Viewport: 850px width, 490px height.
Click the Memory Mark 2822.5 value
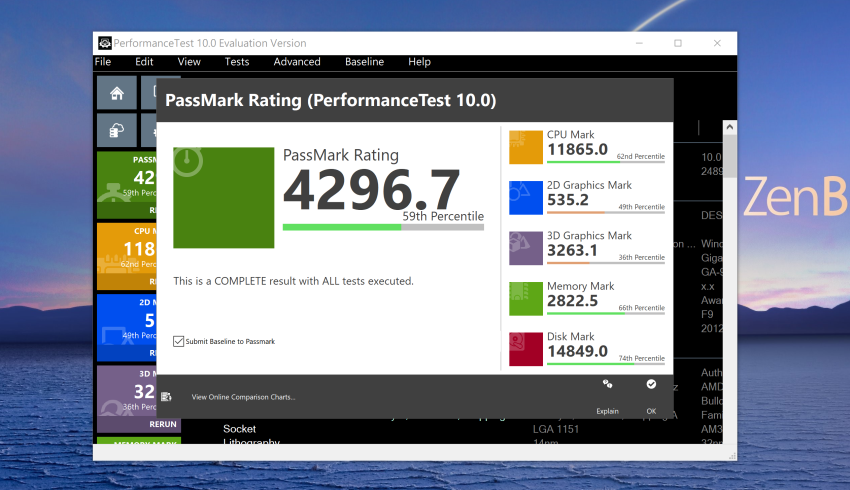[x=572, y=300]
